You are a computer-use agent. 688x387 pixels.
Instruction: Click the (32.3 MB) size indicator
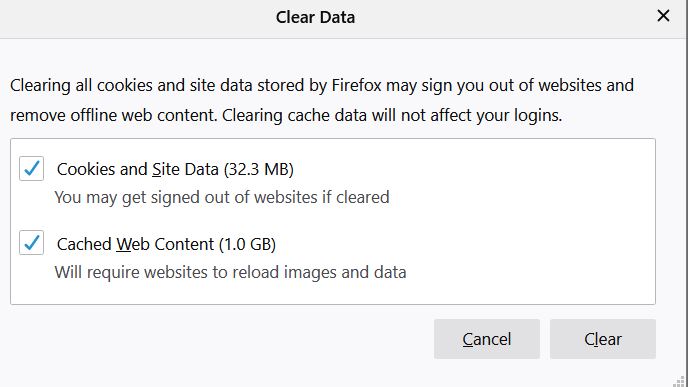pyautogui.click(x=258, y=169)
